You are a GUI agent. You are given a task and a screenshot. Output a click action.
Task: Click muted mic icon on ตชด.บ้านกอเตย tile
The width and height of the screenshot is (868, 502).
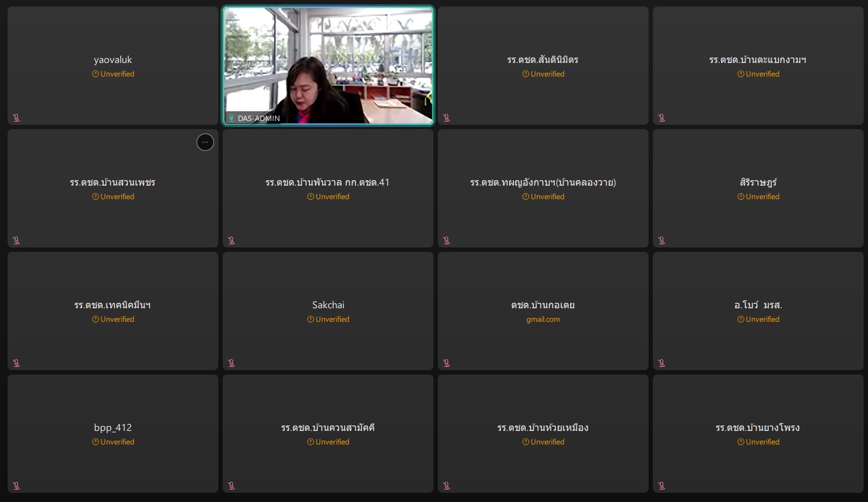pyautogui.click(x=446, y=363)
